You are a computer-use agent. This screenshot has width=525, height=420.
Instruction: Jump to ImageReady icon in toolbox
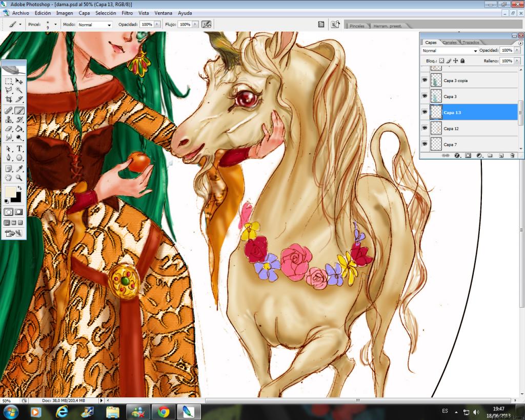[x=14, y=233]
